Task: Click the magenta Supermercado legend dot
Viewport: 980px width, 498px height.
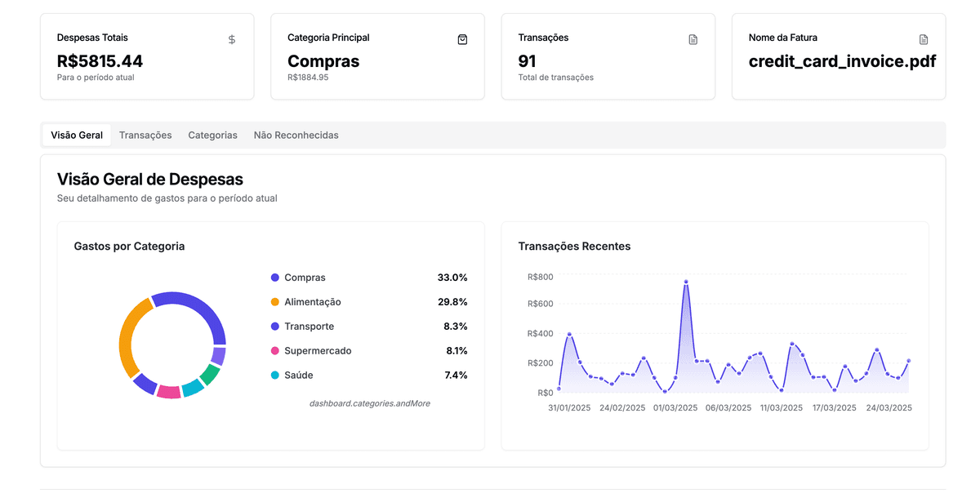Action: click(274, 350)
